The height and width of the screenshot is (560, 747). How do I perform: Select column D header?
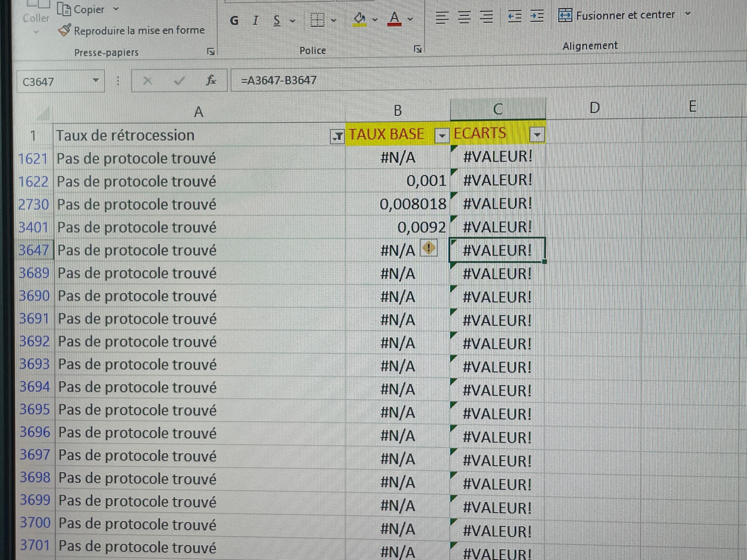point(594,108)
